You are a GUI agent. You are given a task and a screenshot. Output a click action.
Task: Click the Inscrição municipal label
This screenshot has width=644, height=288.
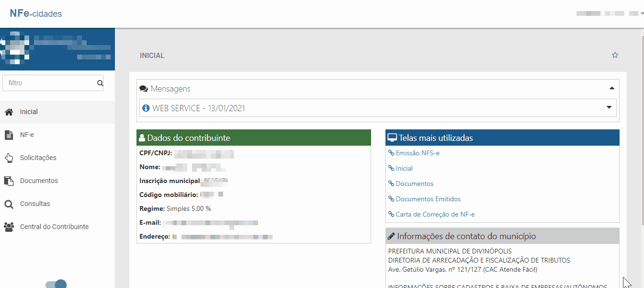pyautogui.click(x=170, y=181)
